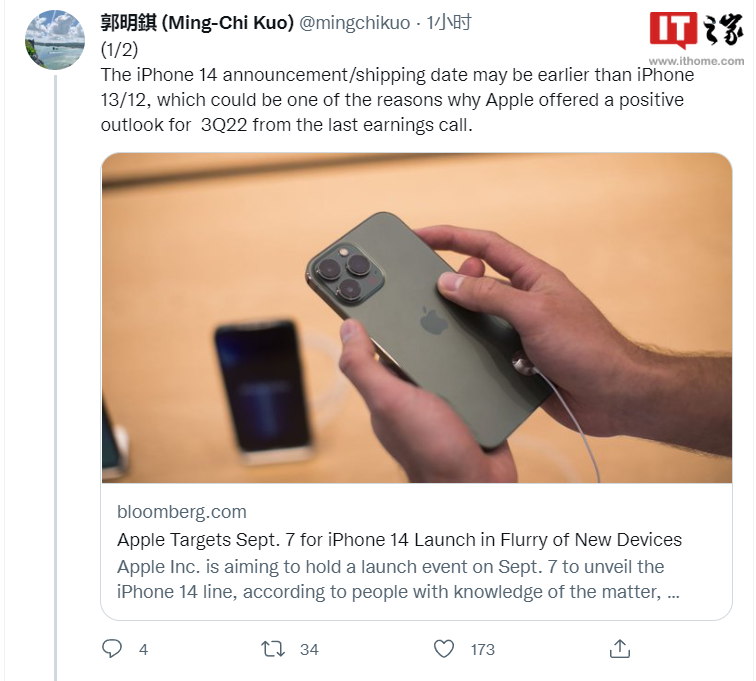The height and width of the screenshot is (681, 756).
Task: Click the retweet count 34
Action: pos(309,650)
